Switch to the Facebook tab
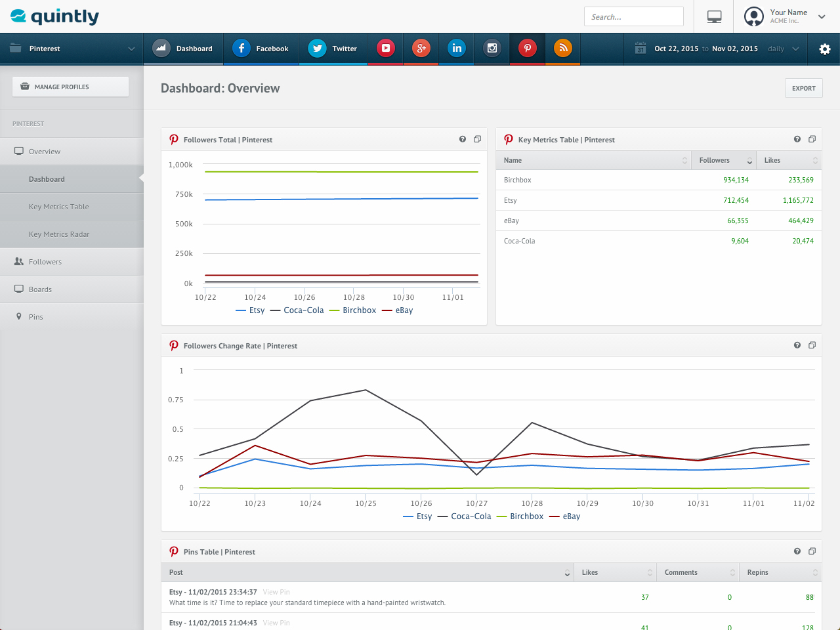The height and width of the screenshot is (630, 840). 261,49
